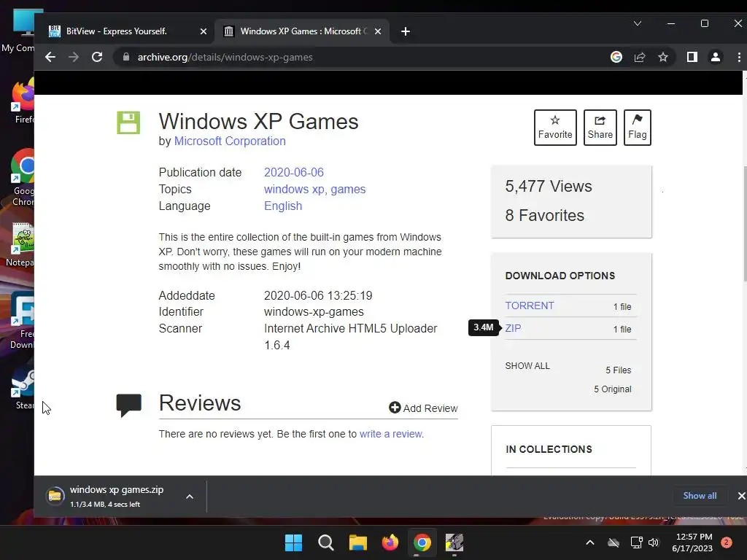Click the Chrome taskbar icon
This screenshot has height=560, width=747.
tap(422, 542)
